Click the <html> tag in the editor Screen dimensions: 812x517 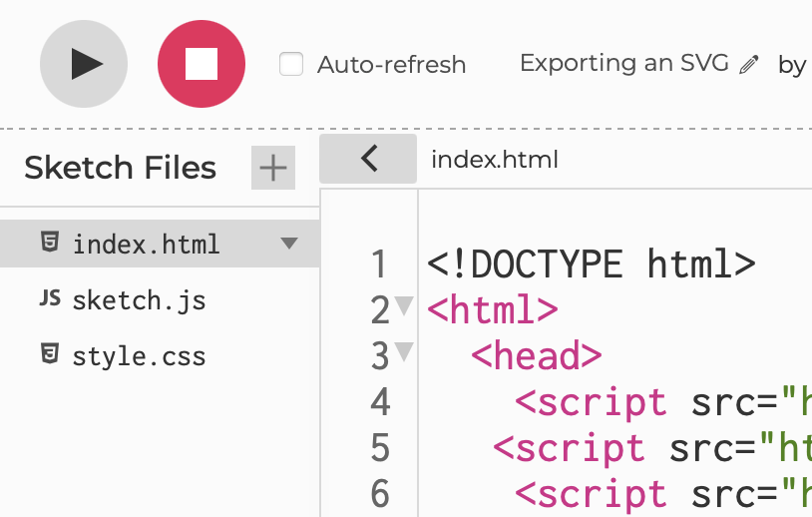(x=493, y=309)
